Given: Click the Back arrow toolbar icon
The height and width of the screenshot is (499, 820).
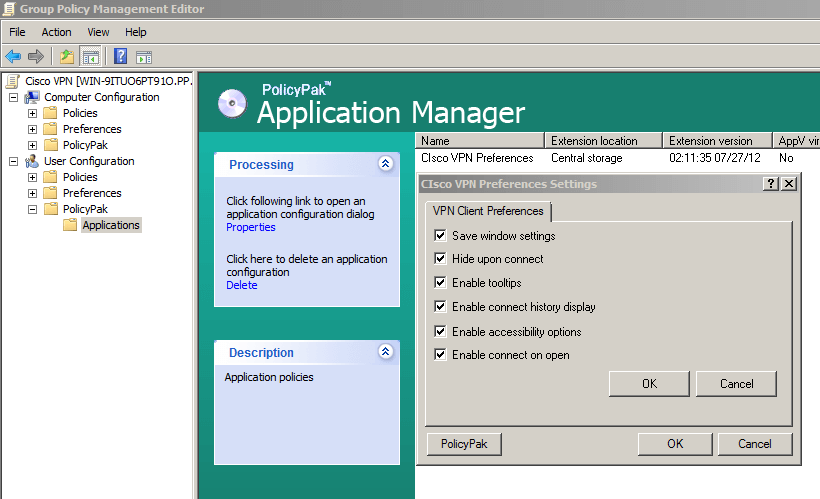Looking at the screenshot, I should click(x=13, y=56).
